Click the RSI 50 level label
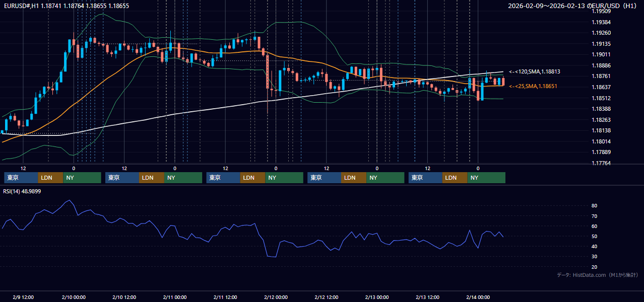 [x=595, y=236]
